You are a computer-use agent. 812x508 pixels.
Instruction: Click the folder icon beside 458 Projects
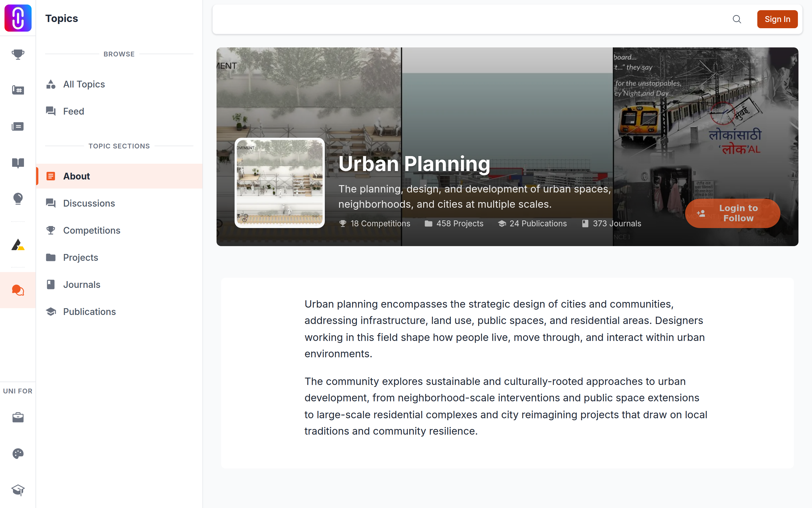[x=429, y=224]
